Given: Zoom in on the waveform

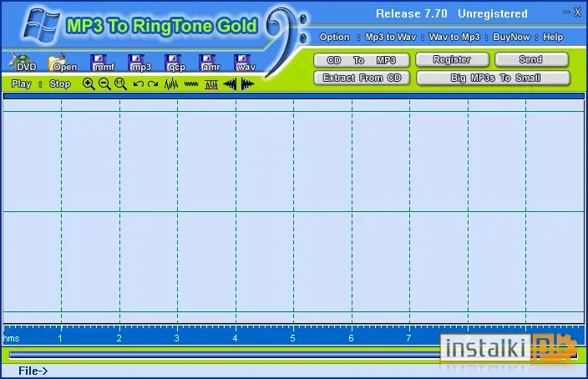Looking at the screenshot, I should (89, 84).
